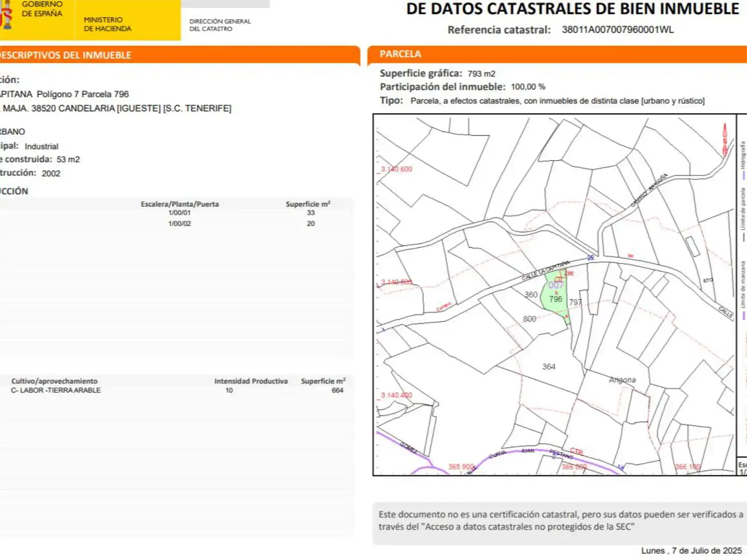This screenshot has height=560, width=747.
Task: Click the 'Superficie gráfica:' label
Action: (421, 73)
